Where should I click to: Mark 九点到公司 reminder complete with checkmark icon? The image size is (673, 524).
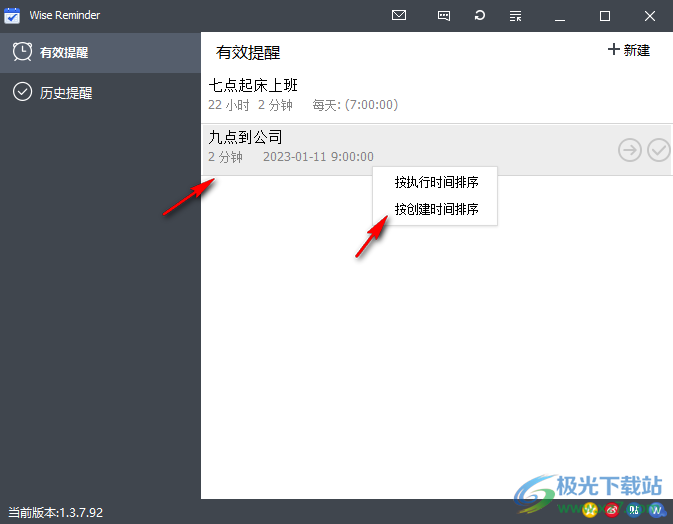(658, 150)
